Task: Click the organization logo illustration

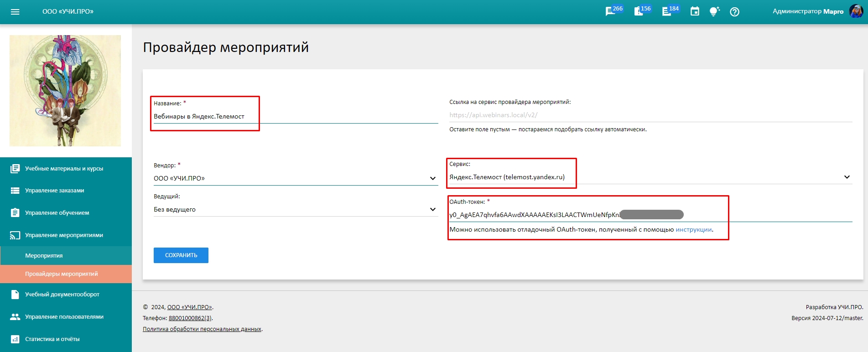Action: click(65, 91)
